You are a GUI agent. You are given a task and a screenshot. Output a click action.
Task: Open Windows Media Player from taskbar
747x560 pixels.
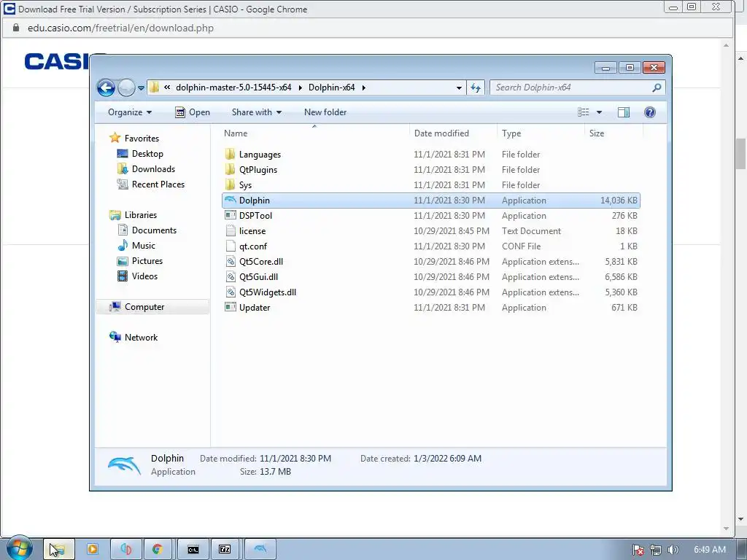93,549
